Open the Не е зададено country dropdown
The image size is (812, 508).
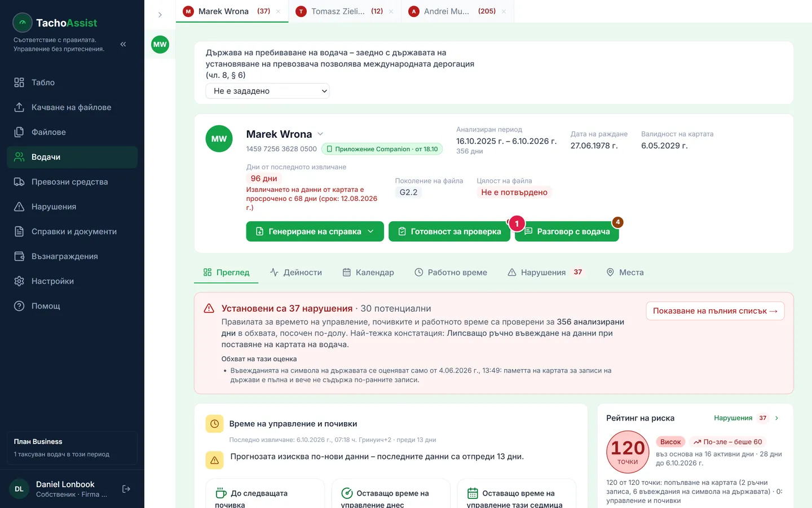pos(267,91)
